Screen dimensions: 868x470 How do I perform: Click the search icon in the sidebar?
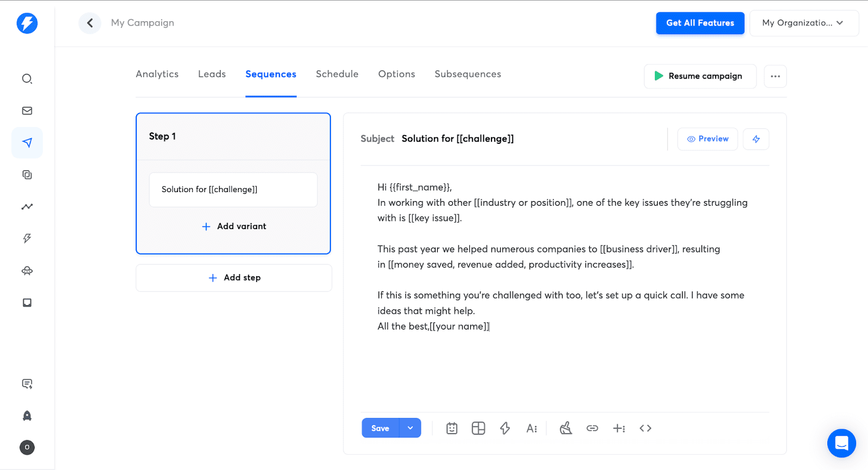(27, 79)
